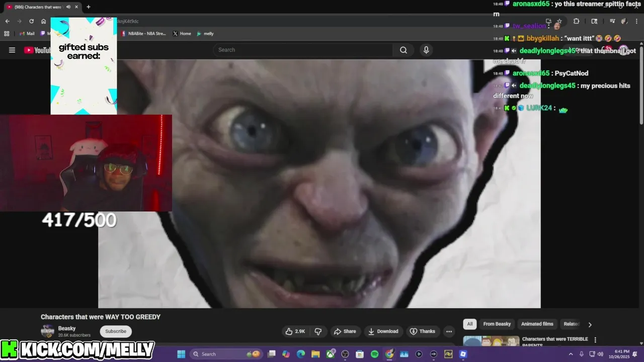Click the YouTube logo
Image resolution: width=644 pixels, height=362 pixels.
37,50
